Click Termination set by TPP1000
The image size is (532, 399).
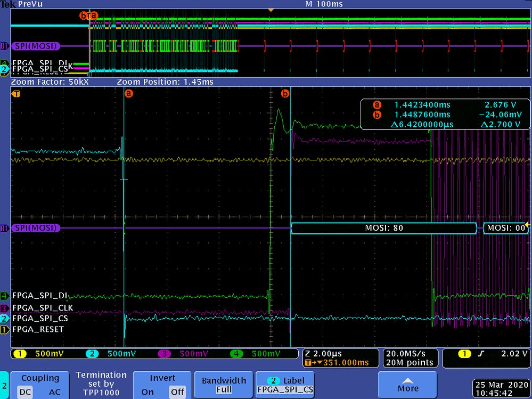101,384
